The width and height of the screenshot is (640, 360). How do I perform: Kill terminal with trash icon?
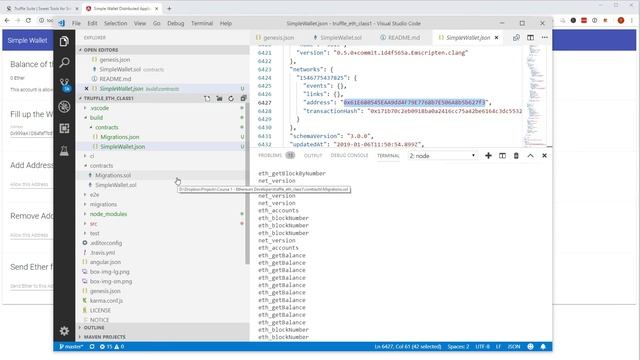[x=516, y=156]
